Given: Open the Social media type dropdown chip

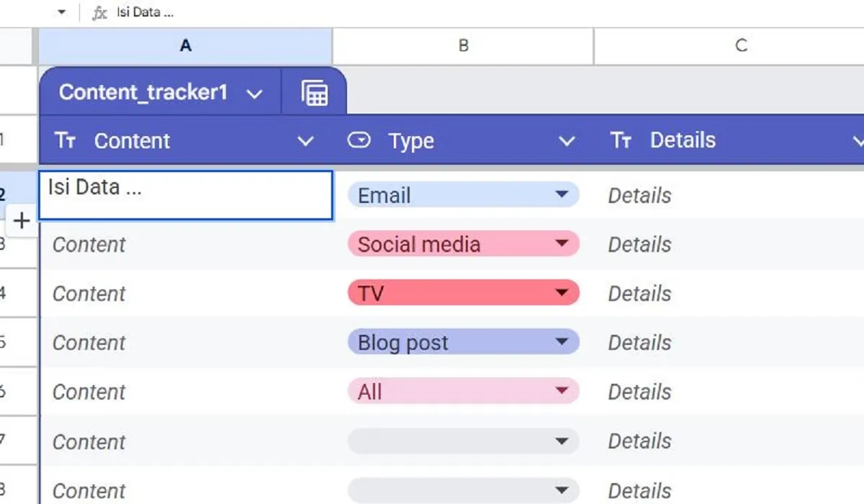Looking at the screenshot, I should point(464,244).
